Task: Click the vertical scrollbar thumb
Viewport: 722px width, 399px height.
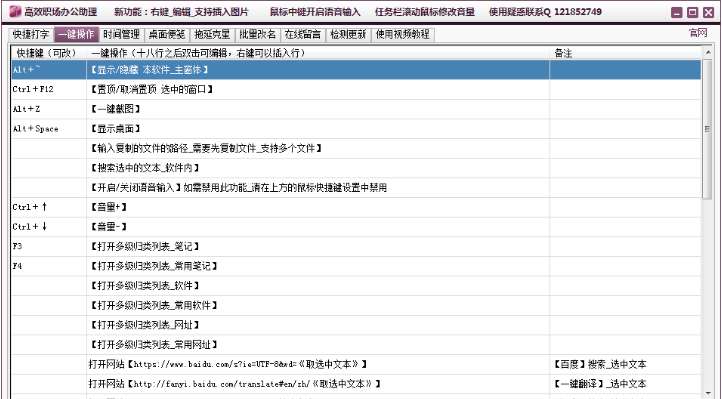Action: (708, 129)
